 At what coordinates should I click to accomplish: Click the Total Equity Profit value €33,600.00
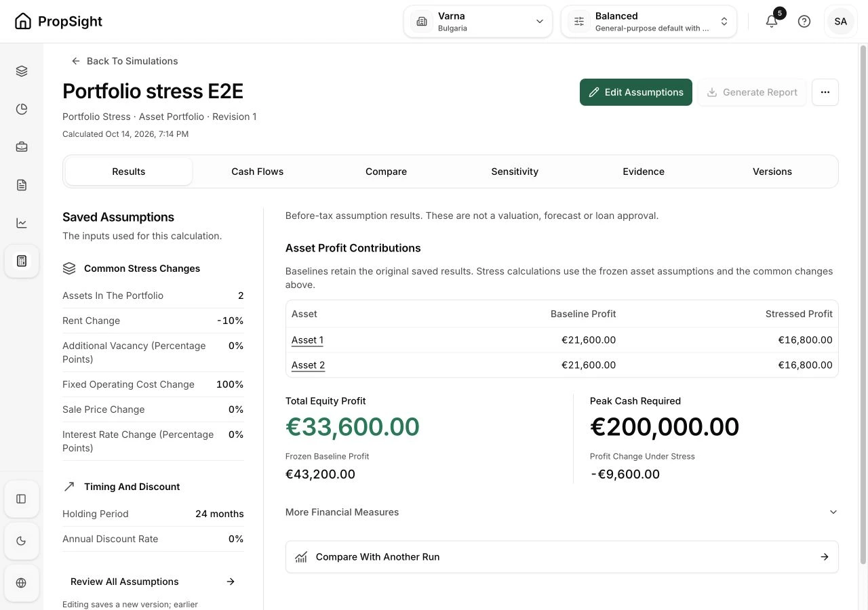point(353,427)
